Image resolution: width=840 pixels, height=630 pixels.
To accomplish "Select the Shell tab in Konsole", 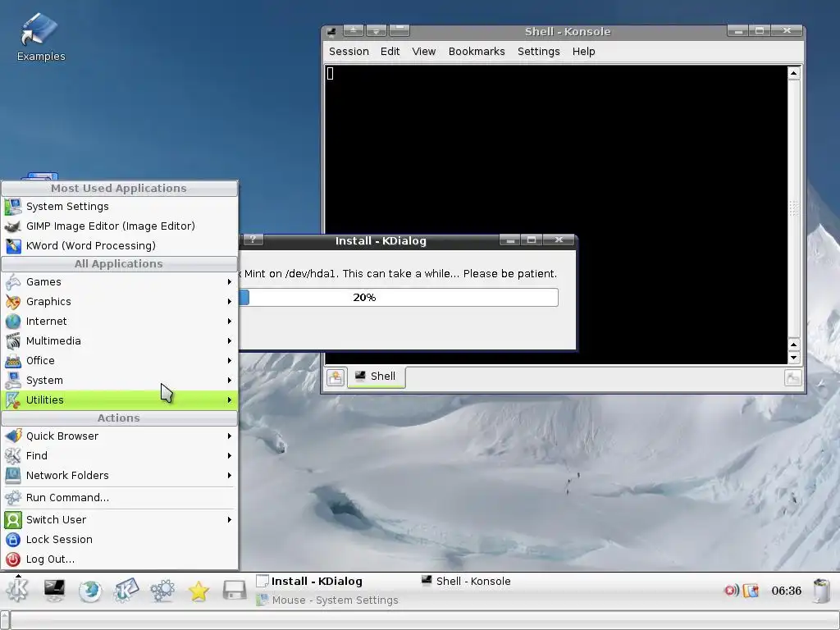I will click(376, 377).
